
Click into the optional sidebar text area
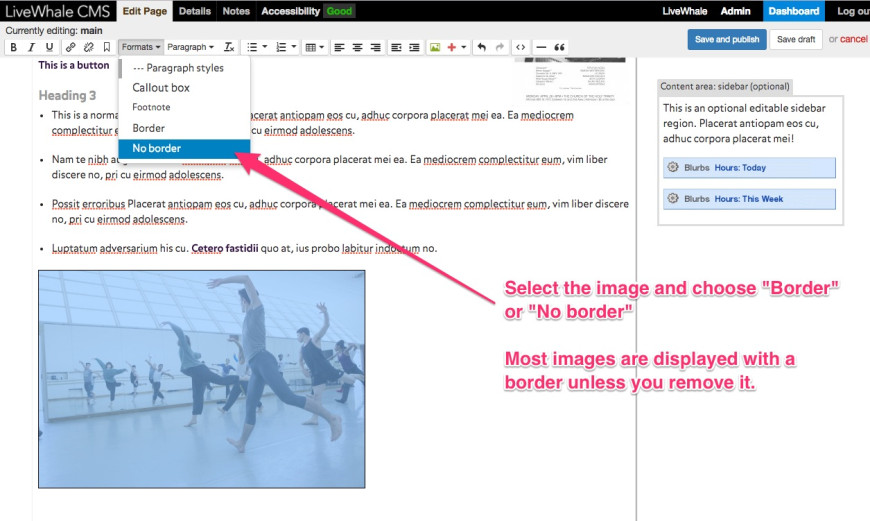(743, 123)
